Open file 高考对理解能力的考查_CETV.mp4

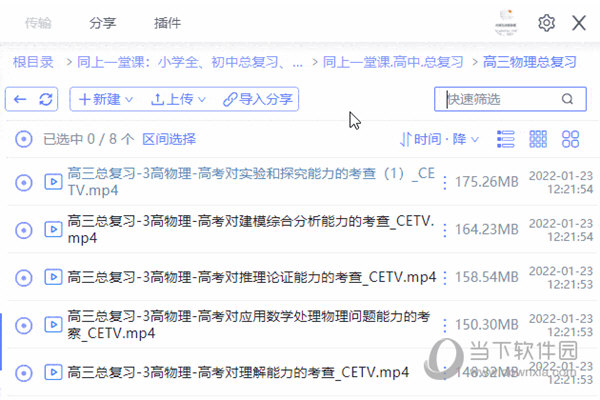[238, 372]
